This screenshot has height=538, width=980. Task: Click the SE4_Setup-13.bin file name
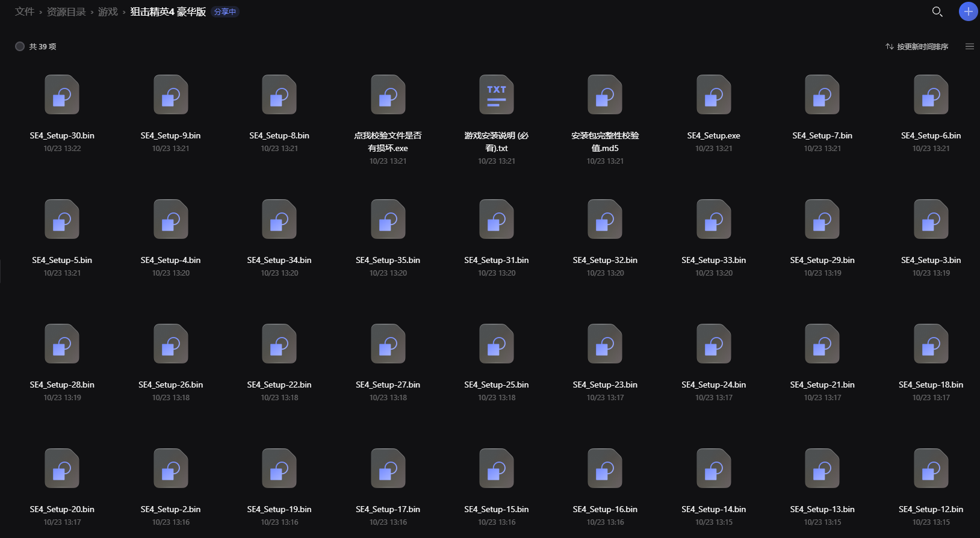point(822,509)
